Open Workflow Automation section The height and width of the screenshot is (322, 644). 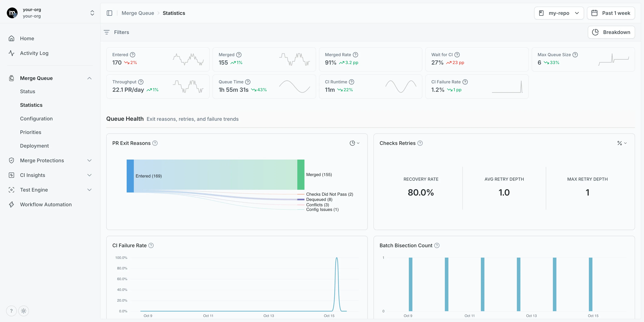46,204
